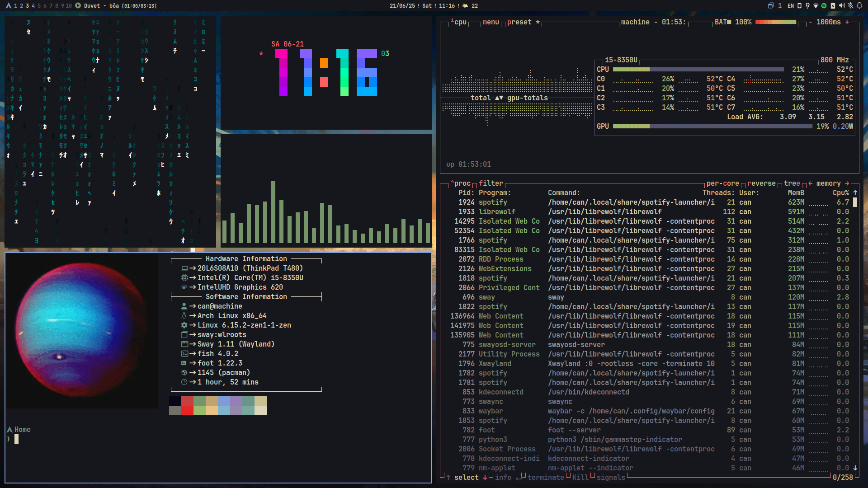
Task: Click the process filter field
Action: click(491, 183)
